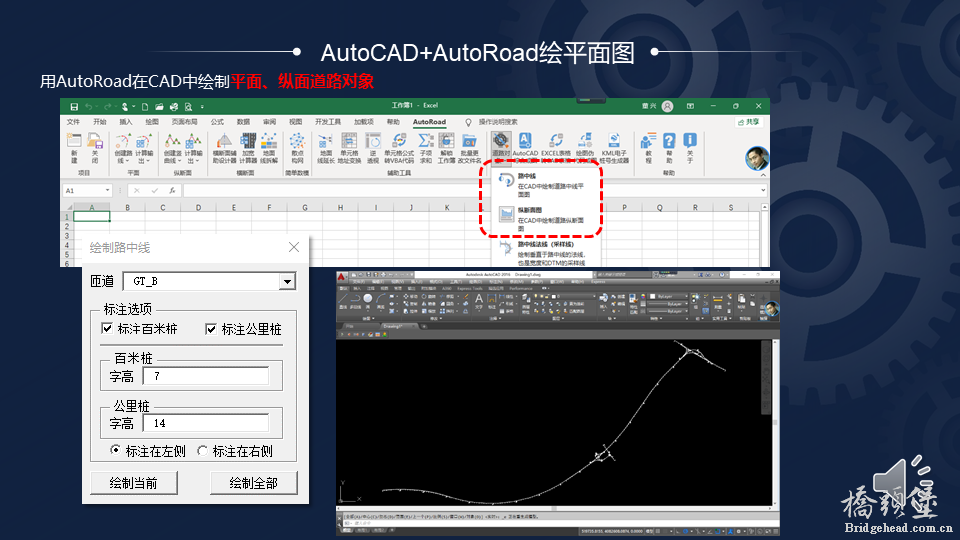
Task: Toggle the 标注百米桩 checkbox
Action: [x=107, y=328]
